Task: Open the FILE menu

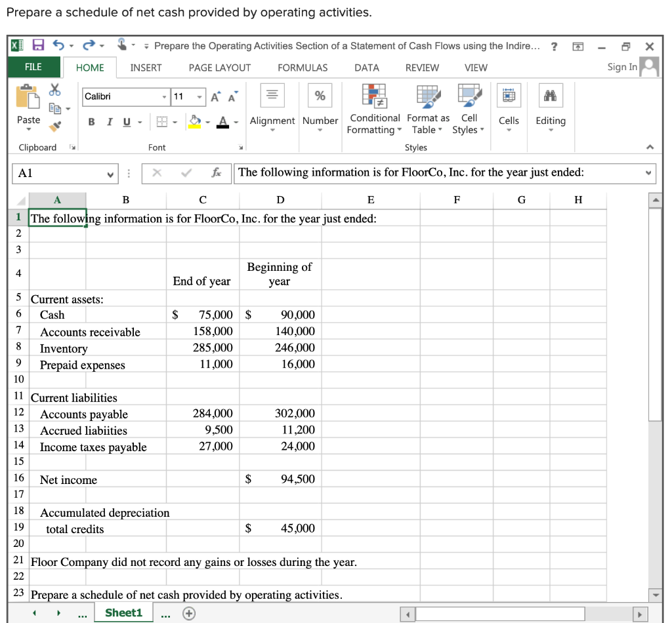Action: point(33,68)
